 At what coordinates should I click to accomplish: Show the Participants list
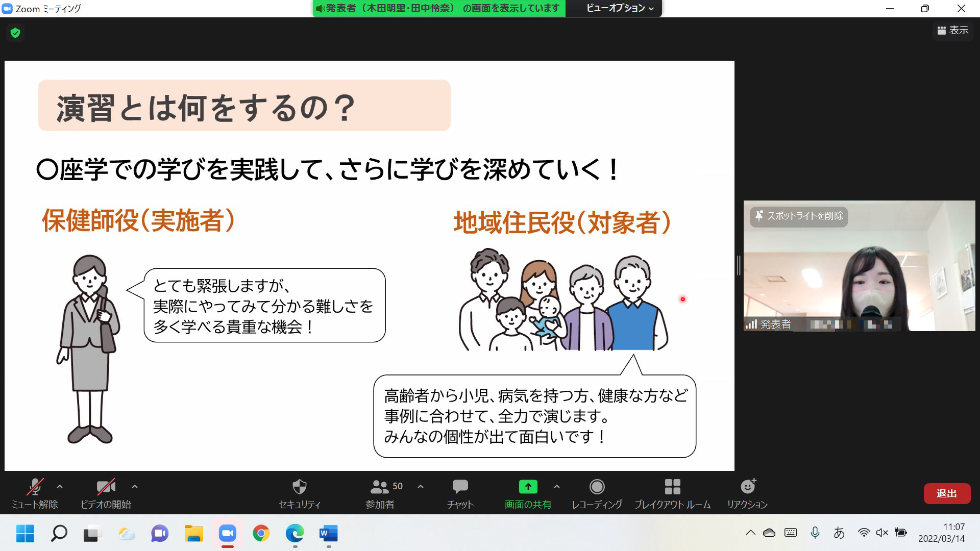380,492
